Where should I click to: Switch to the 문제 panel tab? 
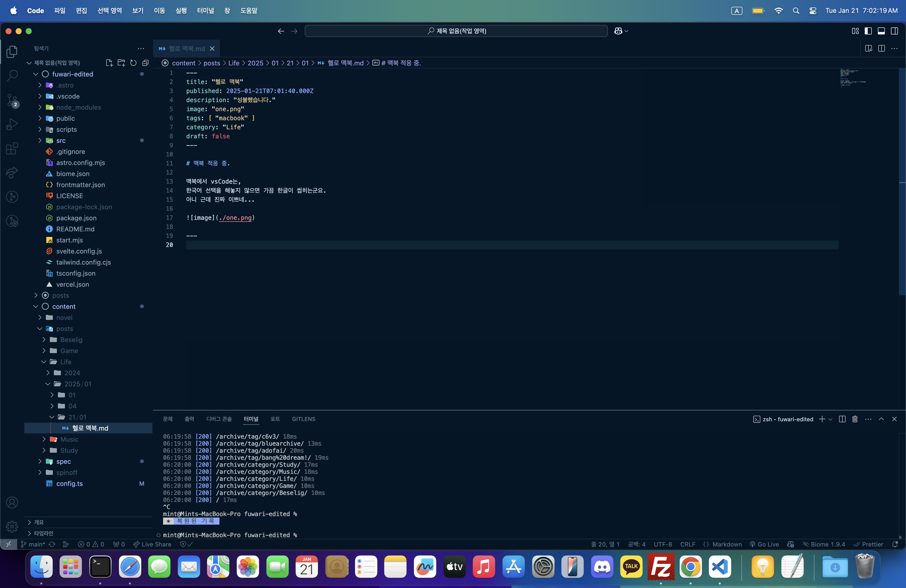[168, 419]
